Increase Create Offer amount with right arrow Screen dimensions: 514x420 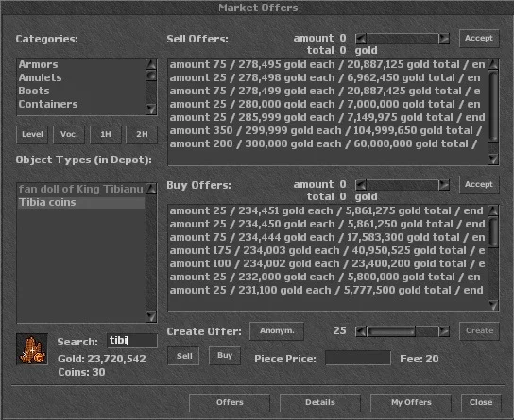click(444, 331)
